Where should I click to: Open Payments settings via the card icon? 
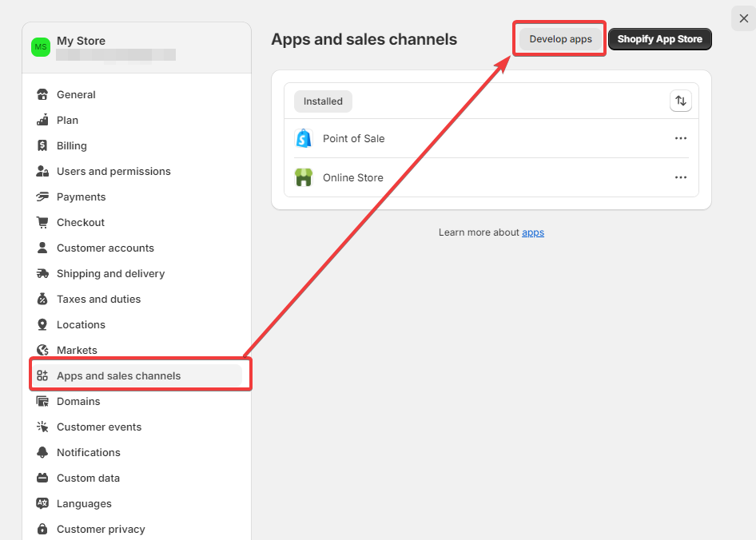[x=42, y=197]
